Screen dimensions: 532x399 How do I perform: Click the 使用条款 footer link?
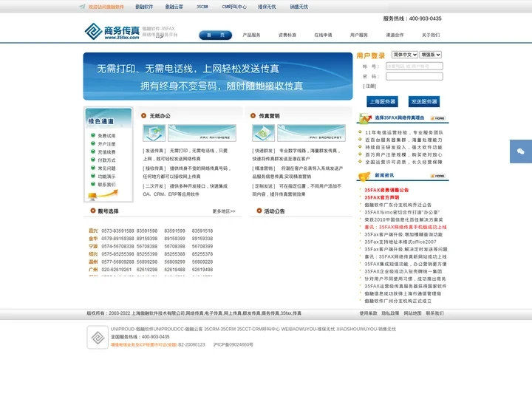[368, 313]
